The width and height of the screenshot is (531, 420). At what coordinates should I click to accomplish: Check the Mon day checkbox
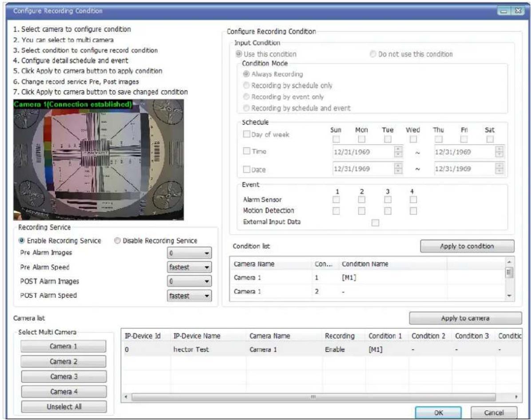pos(362,139)
